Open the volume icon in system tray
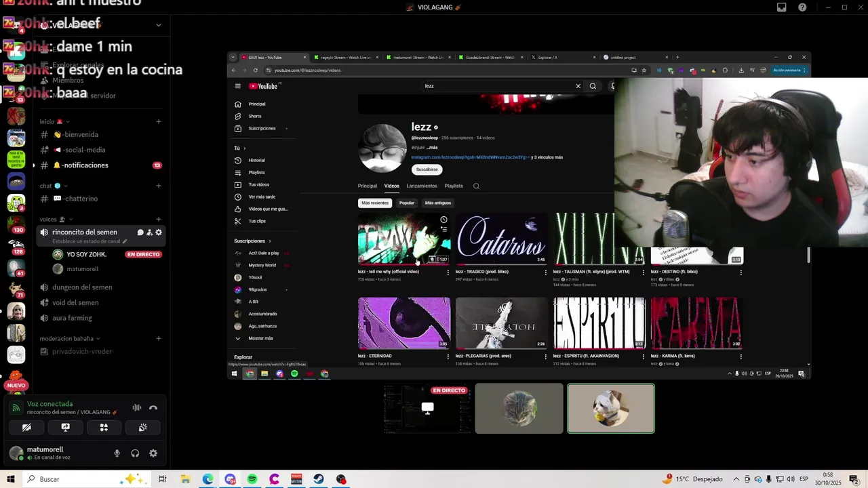Viewport: 868px width, 488px height. (791, 479)
